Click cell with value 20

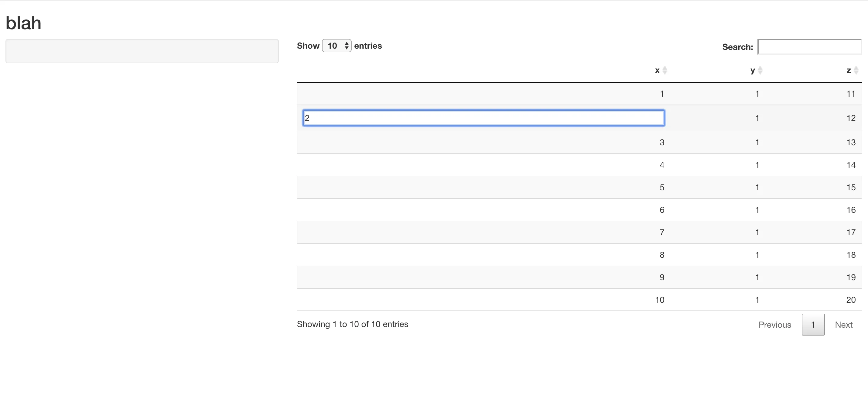[850, 300]
